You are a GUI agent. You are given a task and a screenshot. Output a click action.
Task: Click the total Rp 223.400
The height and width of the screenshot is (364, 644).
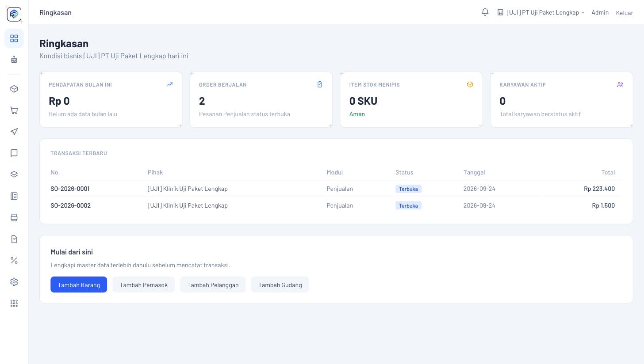[599, 189]
